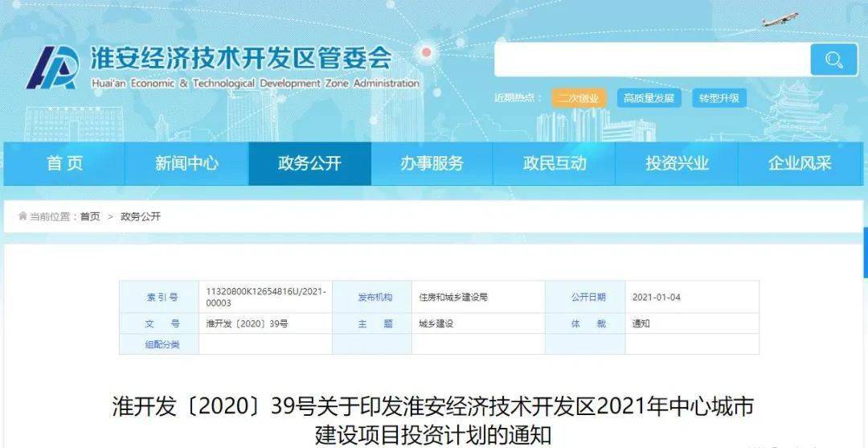Open the 新闻中心 navigation tab
868x448 pixels.
pos(186,163)
